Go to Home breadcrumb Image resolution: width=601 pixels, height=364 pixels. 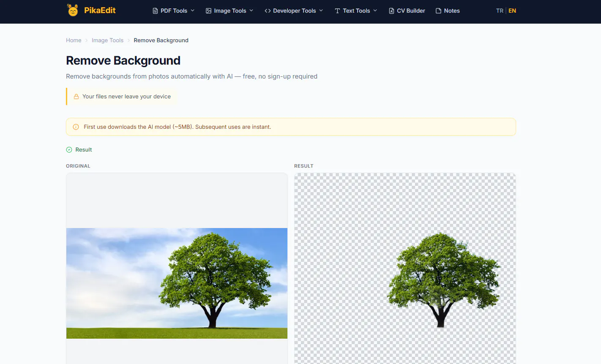coord(74,41)
